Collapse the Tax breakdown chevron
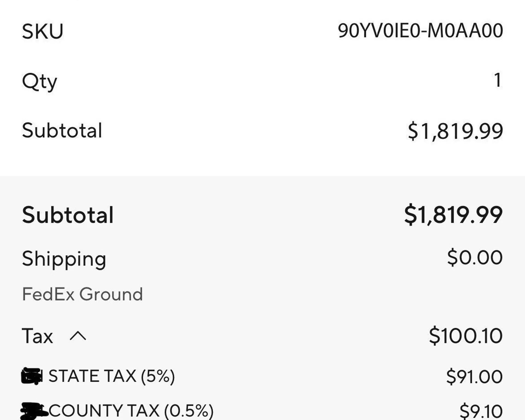 click(x=78, y=336)
